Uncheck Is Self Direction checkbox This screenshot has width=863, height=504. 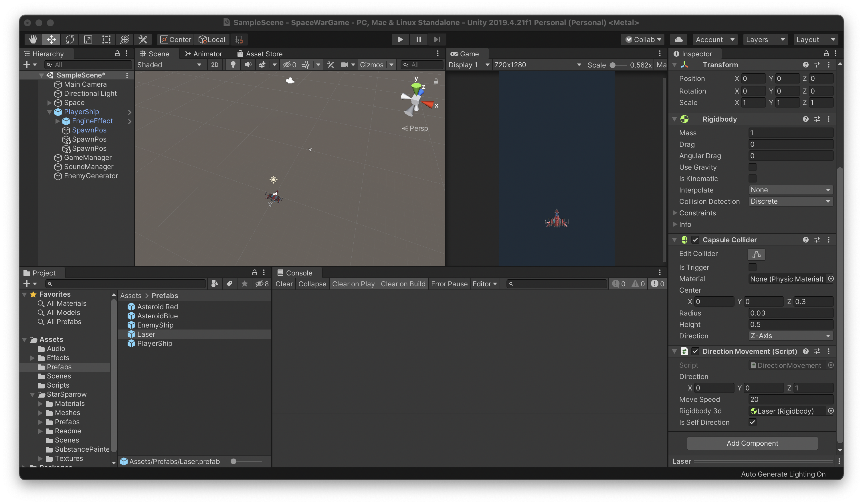[x=752, y=422]
